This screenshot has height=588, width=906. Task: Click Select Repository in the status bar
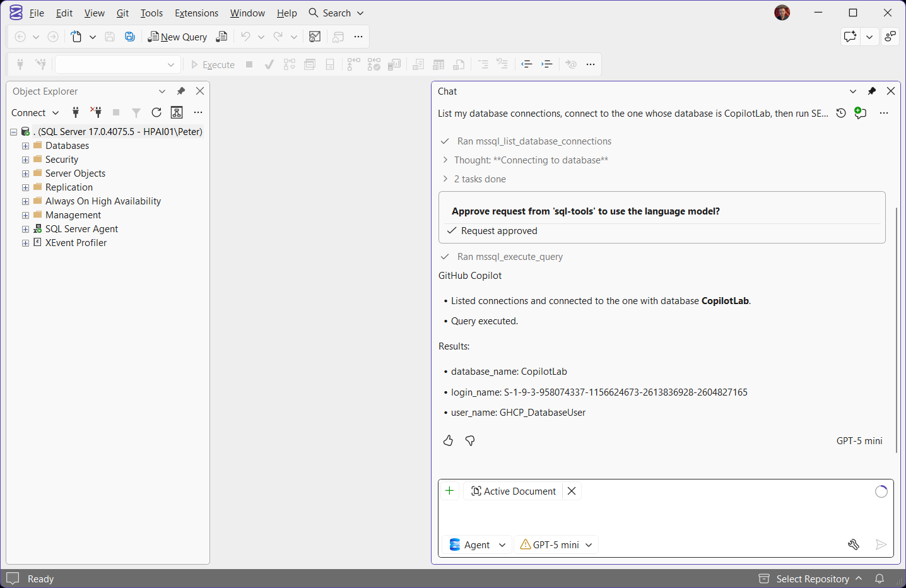point(809,579)
